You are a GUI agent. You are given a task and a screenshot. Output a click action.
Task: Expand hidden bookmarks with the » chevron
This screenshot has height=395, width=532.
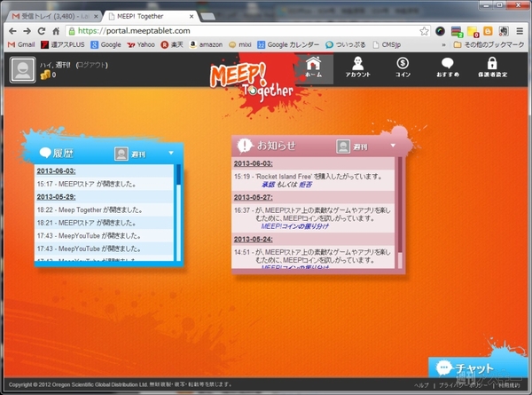click(x=443, y=44)
